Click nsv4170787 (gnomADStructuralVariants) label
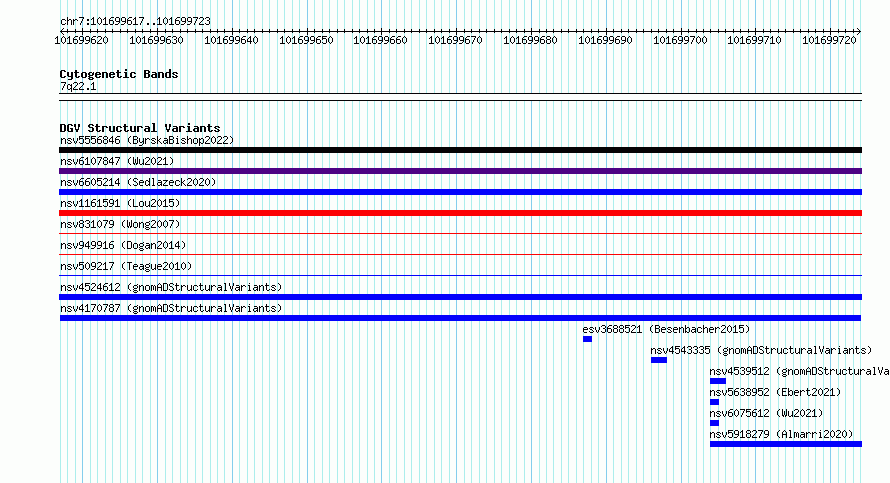The image size is (890, 483). point(171,308)
